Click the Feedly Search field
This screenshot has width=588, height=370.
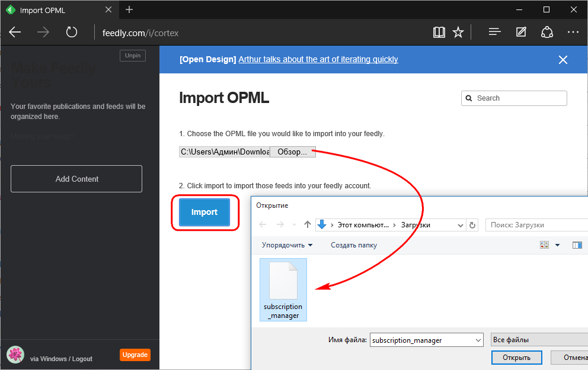coord(514,98)
